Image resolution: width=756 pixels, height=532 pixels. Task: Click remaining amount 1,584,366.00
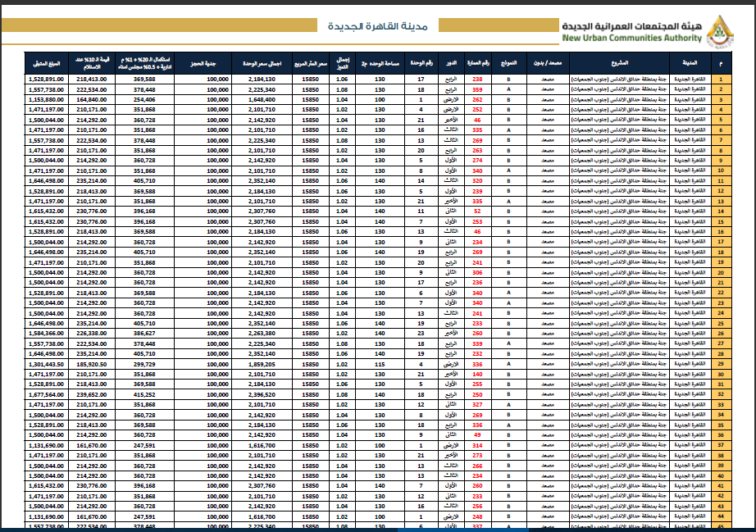[46, 334]
